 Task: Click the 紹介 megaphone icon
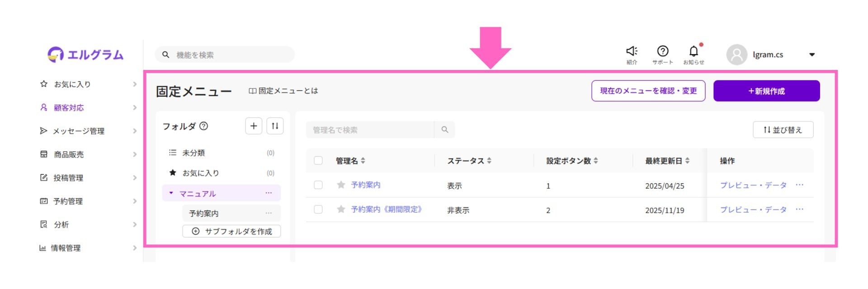point(632,51)
